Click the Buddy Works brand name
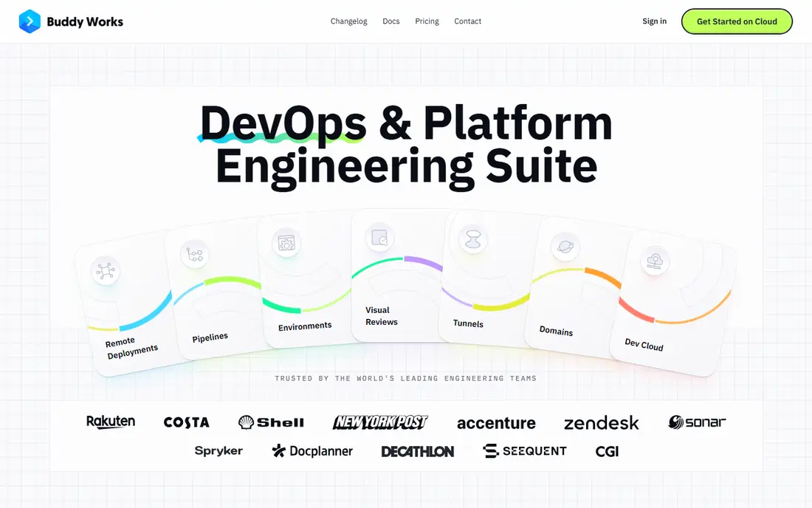The width and height of the screenshot is (812, 508). pos(85,21)
